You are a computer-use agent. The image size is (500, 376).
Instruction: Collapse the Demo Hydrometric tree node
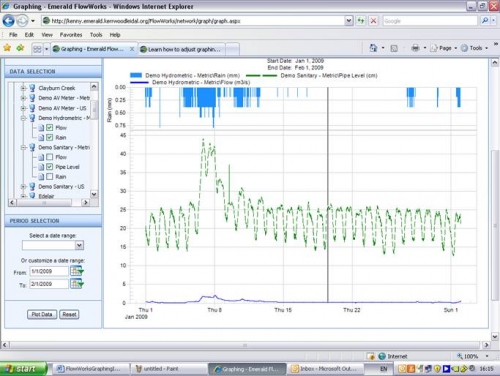point(23,118)
